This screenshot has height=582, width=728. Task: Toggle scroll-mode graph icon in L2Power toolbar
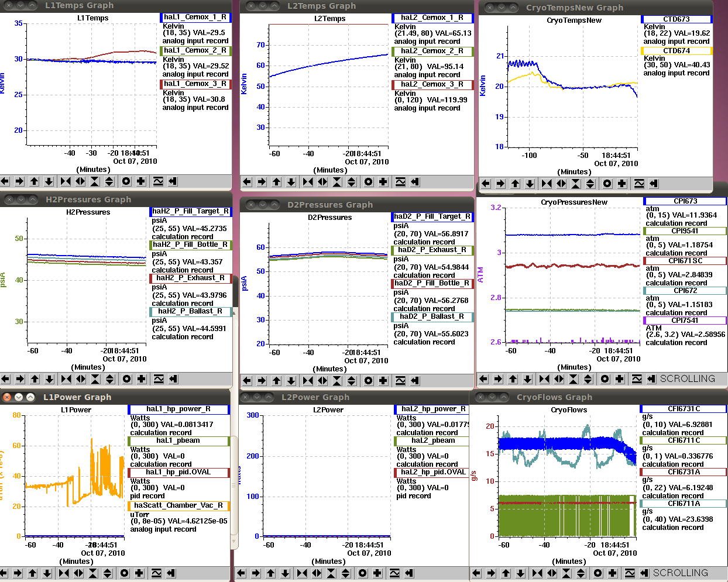pos(394,573)
